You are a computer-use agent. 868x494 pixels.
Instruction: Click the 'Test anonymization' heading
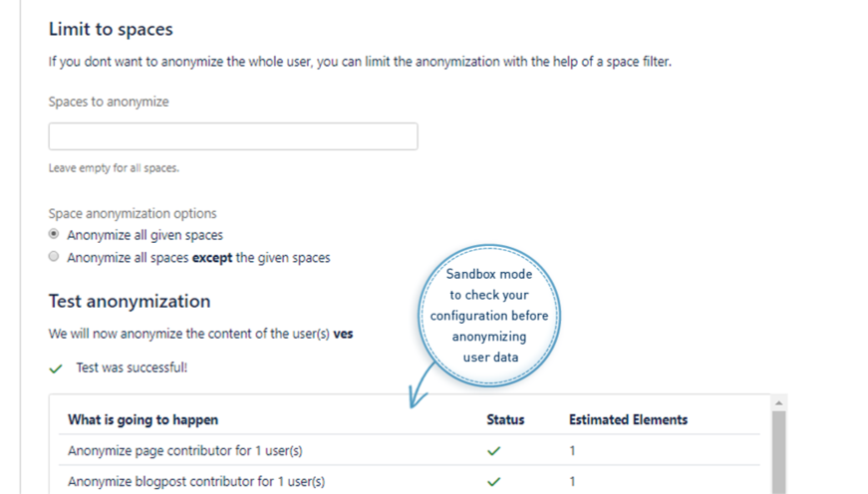point(130,301)
